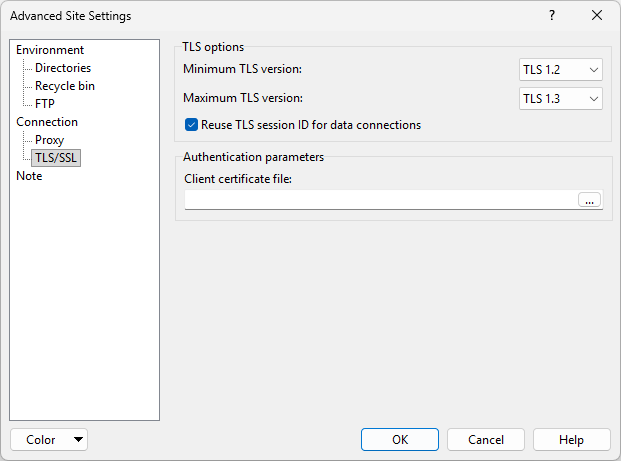The image size is (621, 461).
Task: Confirm settings with the OK button
Action: 400,440
